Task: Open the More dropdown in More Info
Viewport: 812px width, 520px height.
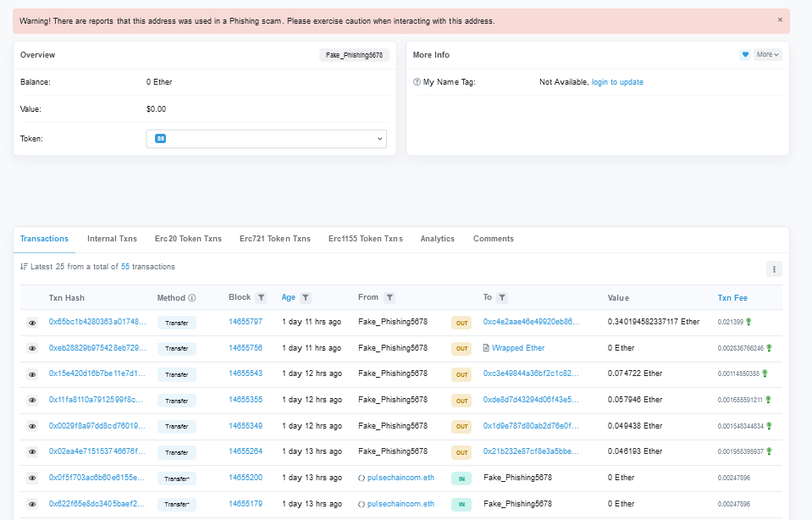Action: [x=767, y=54]
